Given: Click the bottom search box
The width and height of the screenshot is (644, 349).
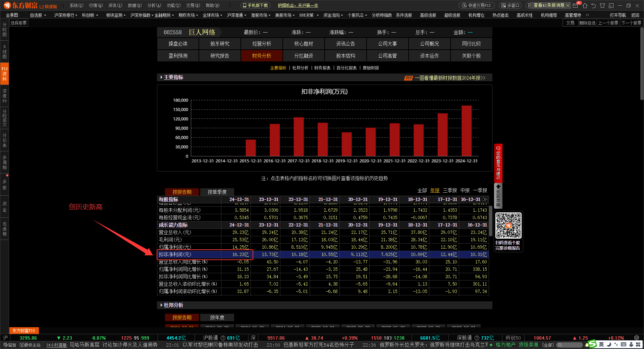Looking at the screenshot, I should (x=569, y=345).
